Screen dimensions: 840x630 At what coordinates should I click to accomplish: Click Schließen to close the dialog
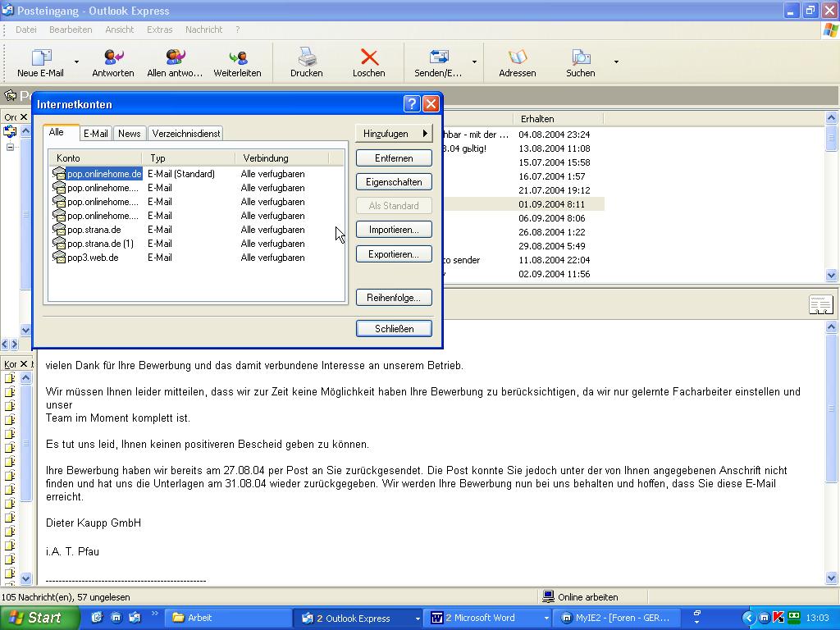pos(394,329)
